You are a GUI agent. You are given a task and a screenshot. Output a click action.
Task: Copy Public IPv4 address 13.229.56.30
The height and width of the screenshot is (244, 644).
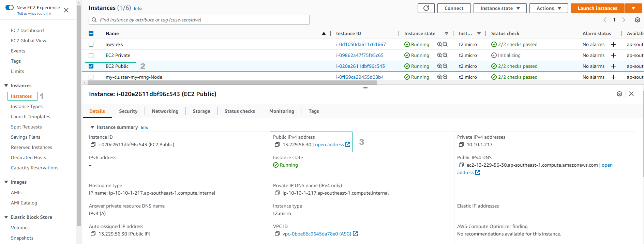(277, 144)
